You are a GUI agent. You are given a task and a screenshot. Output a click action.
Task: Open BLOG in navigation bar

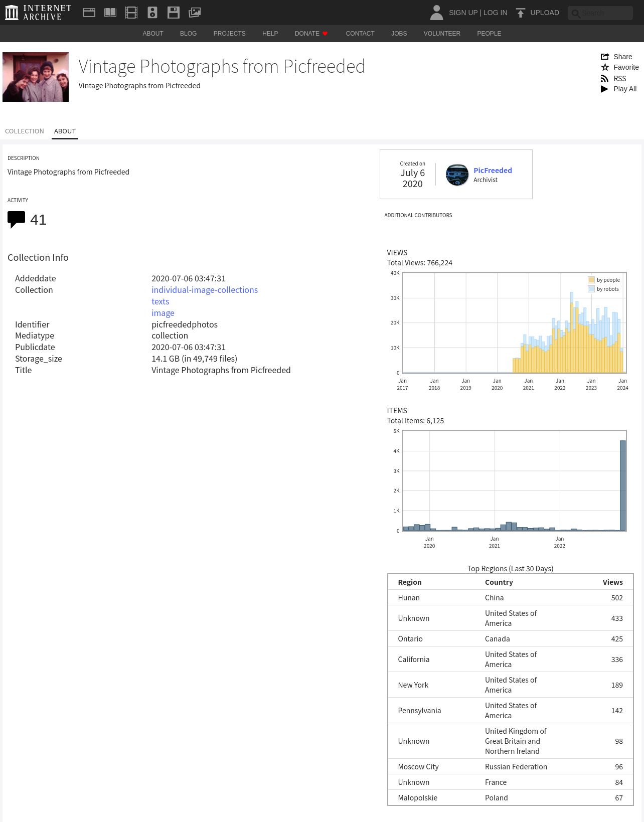(x=189, y=34)
